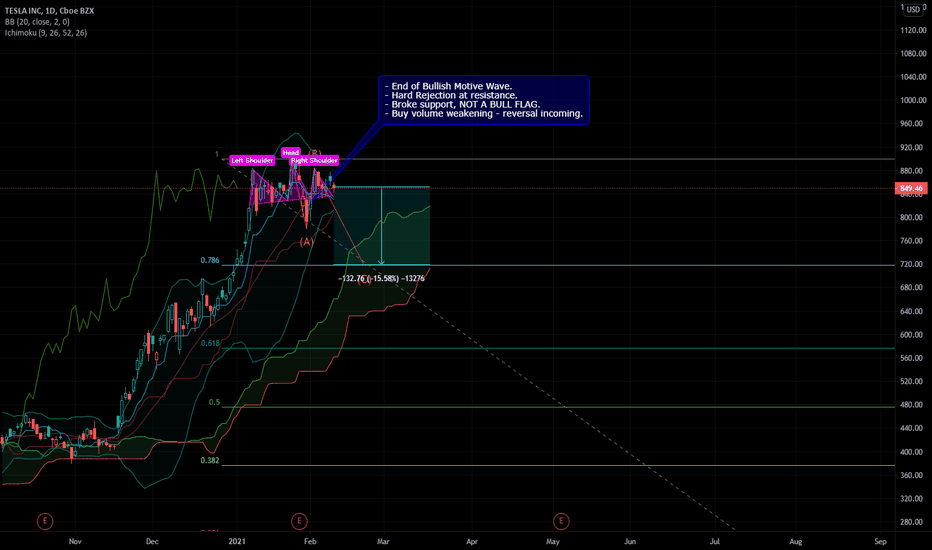Screen dimensions: 932x550
Task: Click the 'Jun' label on time axis
Action: tap(630, 542)
